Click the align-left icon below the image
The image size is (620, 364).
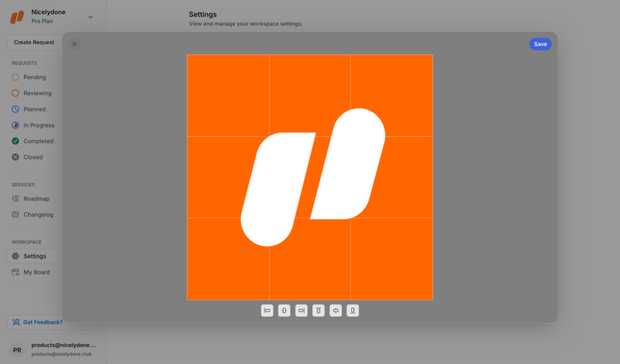pyautogui.click(x=267, y=311)
